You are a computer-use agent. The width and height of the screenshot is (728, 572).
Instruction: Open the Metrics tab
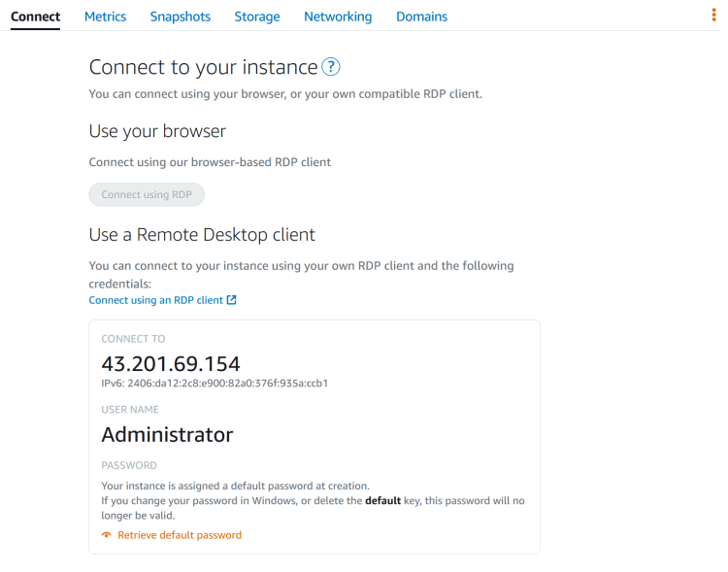coord(105,17)
